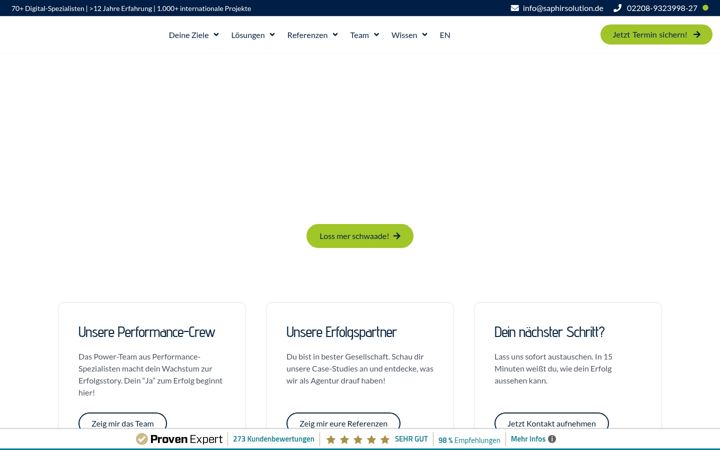The image size is (720, 450).
Task: Expand the Lösungen dropdown chevron
Action: (x=272, y=34)
